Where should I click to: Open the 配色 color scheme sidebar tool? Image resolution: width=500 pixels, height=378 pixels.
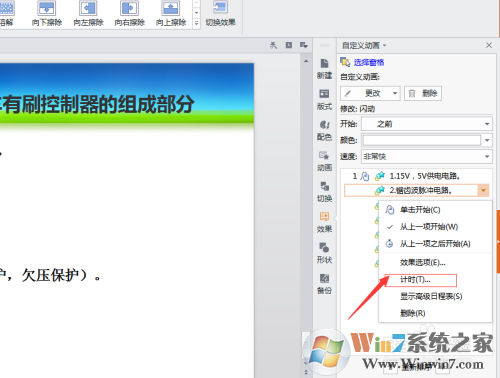click(324, 130)
